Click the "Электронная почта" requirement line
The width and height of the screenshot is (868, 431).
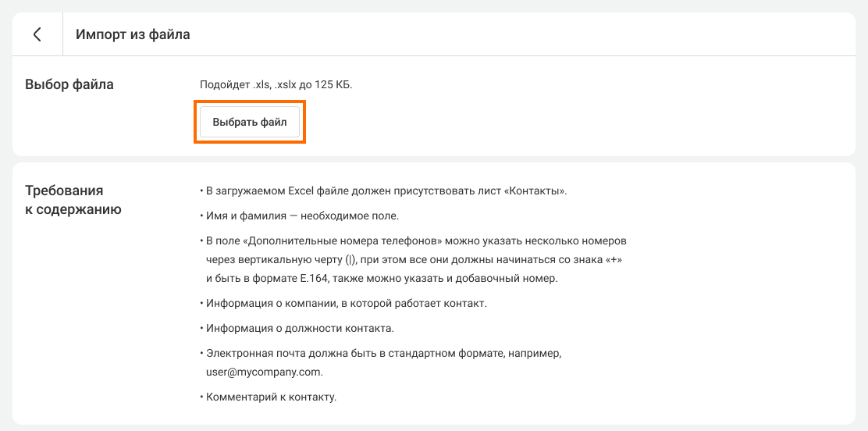coord(382,353)
